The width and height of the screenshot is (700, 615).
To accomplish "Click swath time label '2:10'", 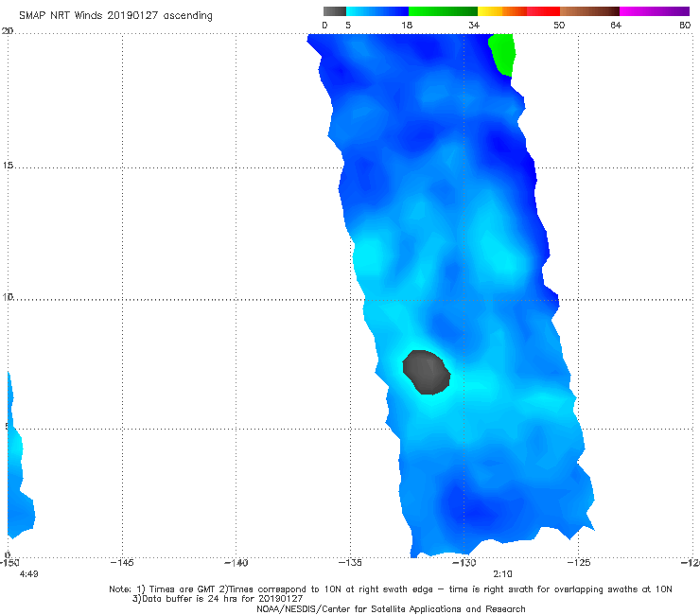I will (x=502, y=574).
